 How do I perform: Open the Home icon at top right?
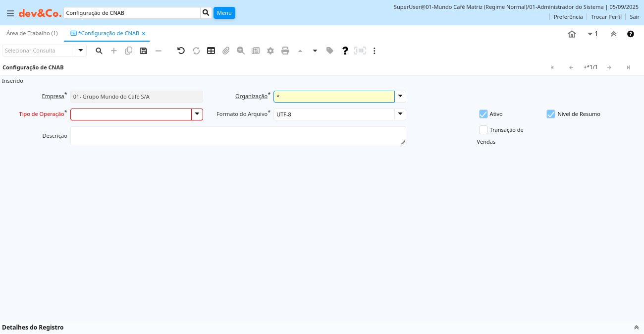coord(572,34)
